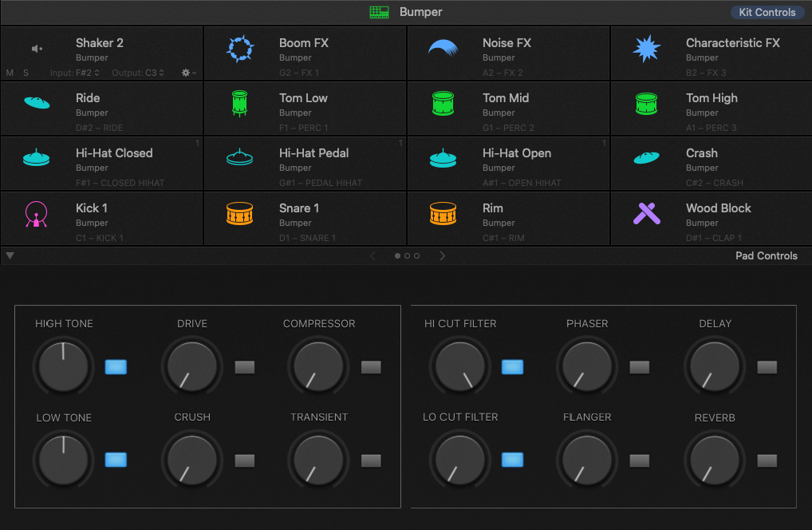Screen dimensions: 812x530
Task: Select the first page indicator dot
Action: click(397, 256)
